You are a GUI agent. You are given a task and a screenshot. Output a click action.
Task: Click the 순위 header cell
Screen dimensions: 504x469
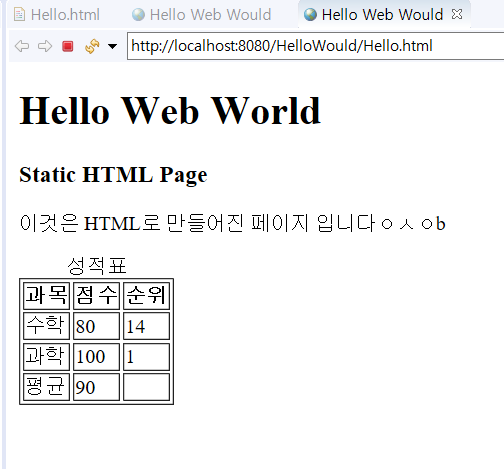146,296
